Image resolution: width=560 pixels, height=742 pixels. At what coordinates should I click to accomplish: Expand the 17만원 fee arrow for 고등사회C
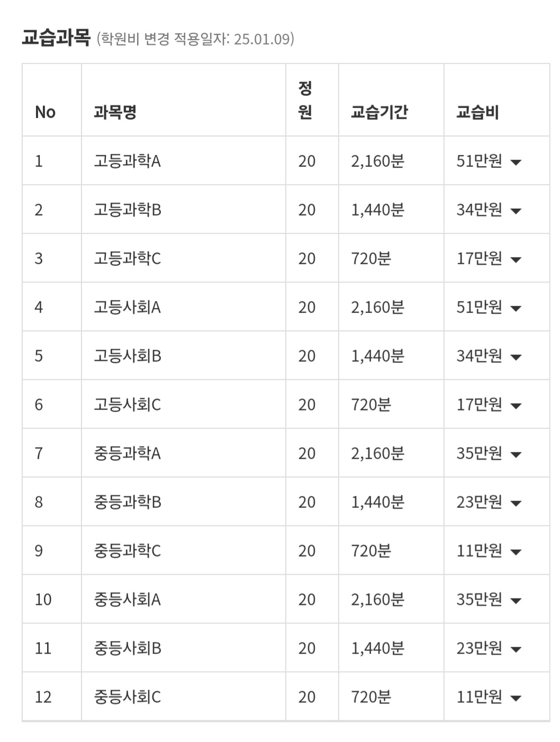pos(516,406)
